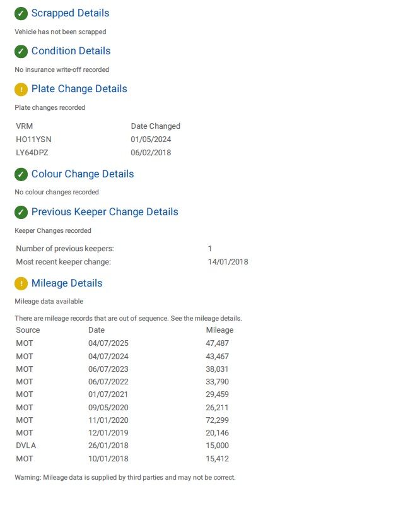Image resolution: width=420 pixels, height=515 pixels.
Task: Click the yellow alert icon next to Mileage Details
Action: [x=21, y=283]
